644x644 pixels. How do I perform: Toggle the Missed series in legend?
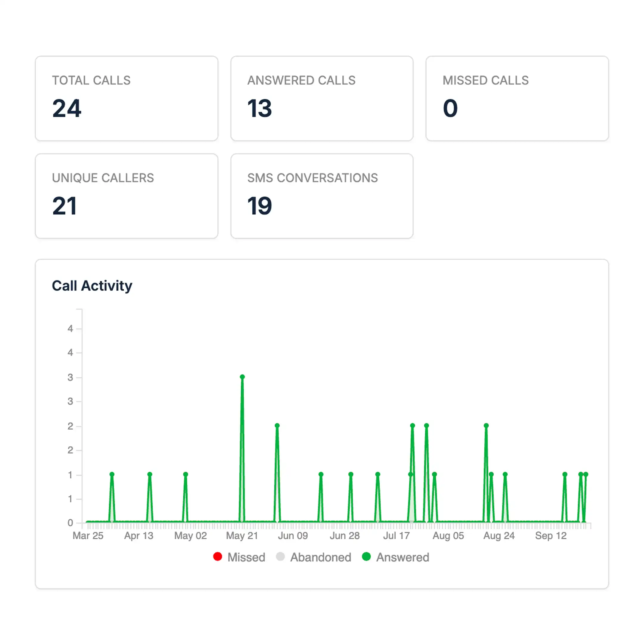click(x=239, y=557)
